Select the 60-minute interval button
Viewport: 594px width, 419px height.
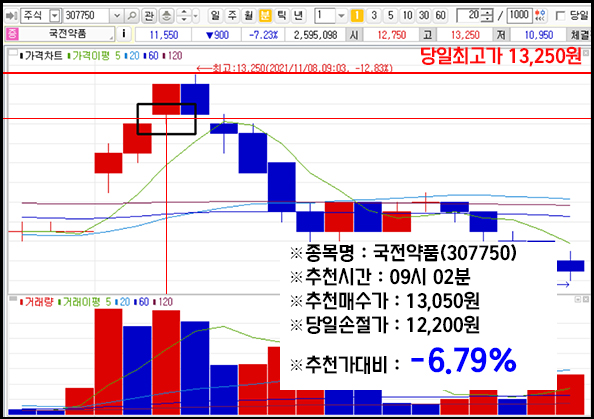point(440,16)
